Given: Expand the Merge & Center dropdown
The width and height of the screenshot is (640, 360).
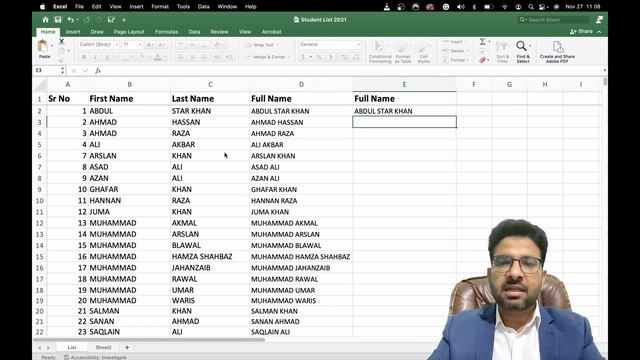Looking at the screenshot, I should 289,57.
